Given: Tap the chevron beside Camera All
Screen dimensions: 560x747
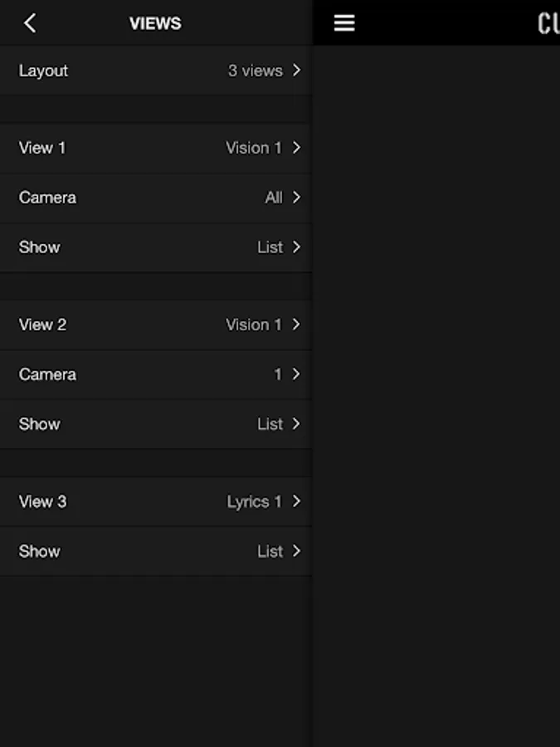Looking at the screenshot, I should (x=296, y=198).
